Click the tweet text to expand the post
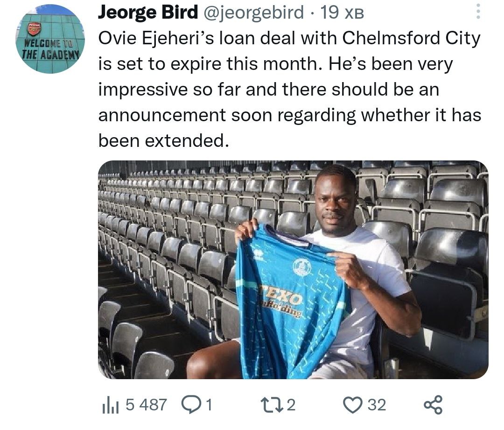This screenshot has height=430, width=504. (289, 90)
